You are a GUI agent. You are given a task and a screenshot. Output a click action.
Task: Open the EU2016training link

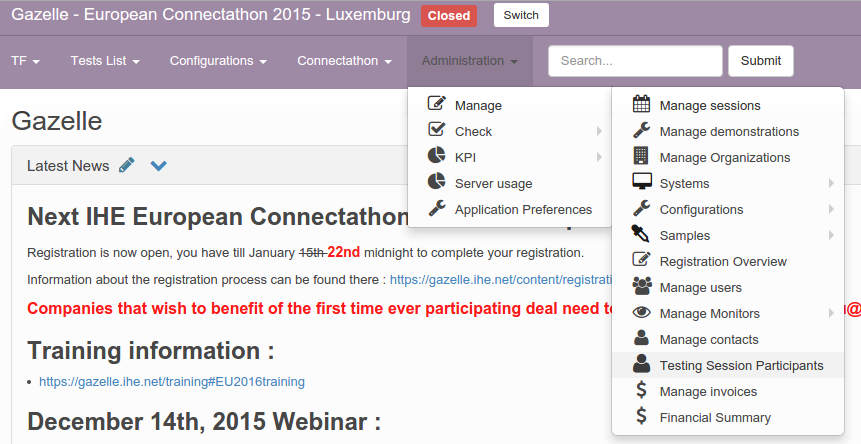click(172, 381)
